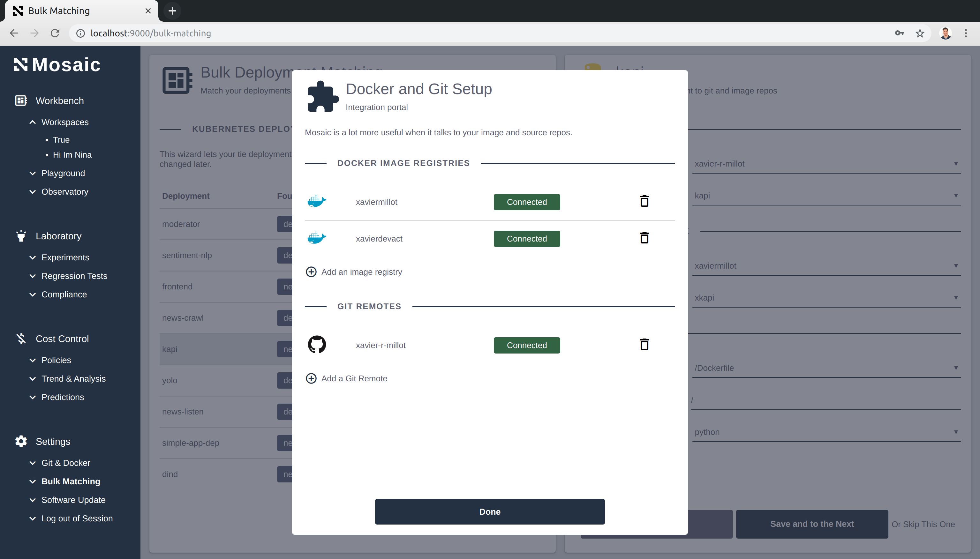This screenshot has width=980, height=559.
Task: Open the Settings gear icon
Action: point(21,442)
